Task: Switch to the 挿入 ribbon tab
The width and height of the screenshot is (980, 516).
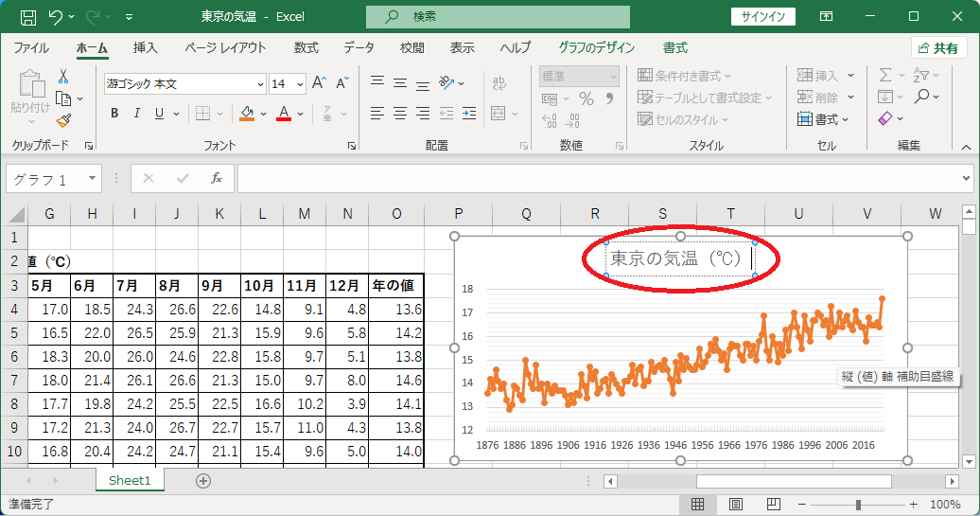Action: tap(145, 48)
